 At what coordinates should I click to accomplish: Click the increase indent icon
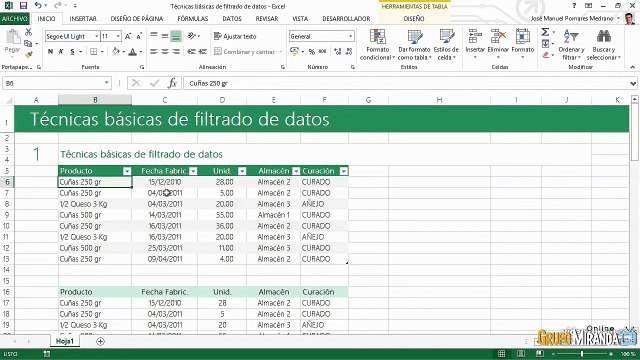click(202, 52)
